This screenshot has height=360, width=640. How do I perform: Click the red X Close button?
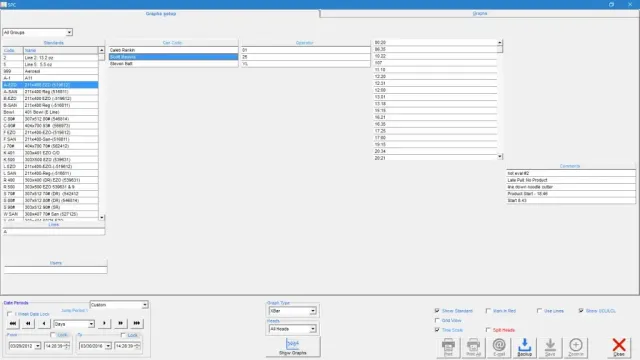point(619,347)
